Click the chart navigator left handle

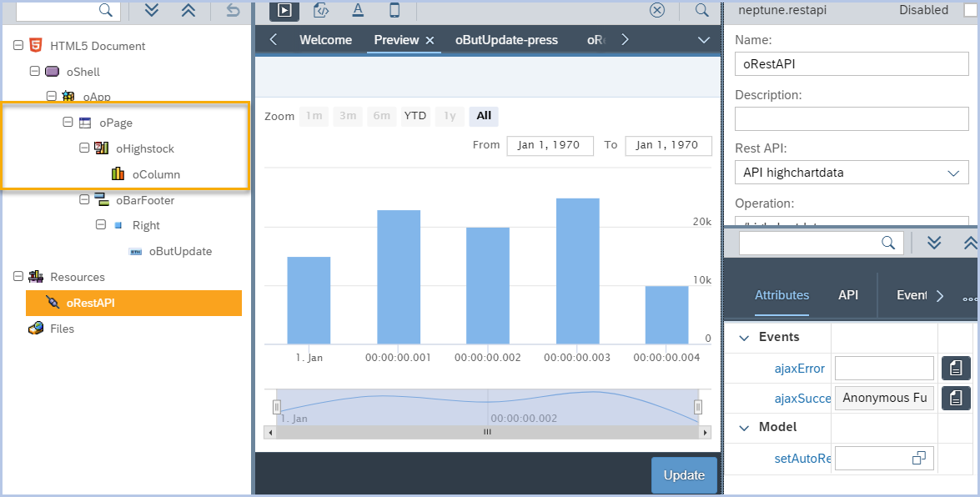[277, 407]
